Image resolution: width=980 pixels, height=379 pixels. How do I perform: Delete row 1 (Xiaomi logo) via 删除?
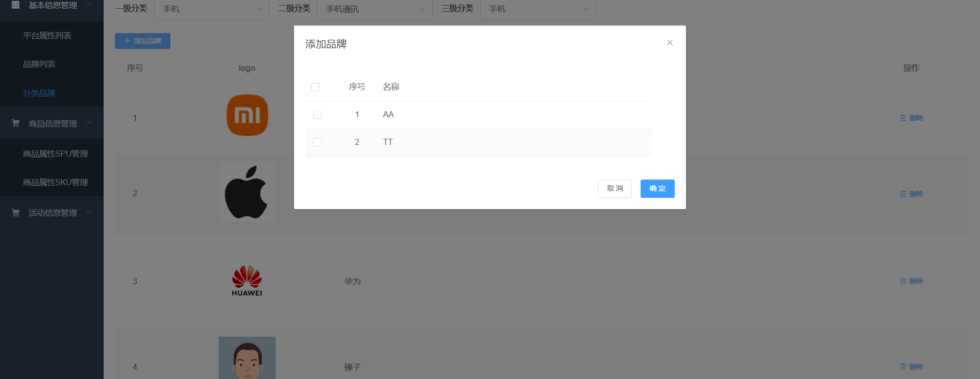tap(912, 118)
